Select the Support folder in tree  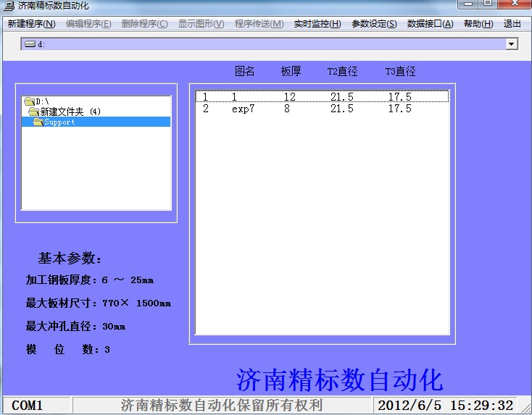[x=59, y=122]
